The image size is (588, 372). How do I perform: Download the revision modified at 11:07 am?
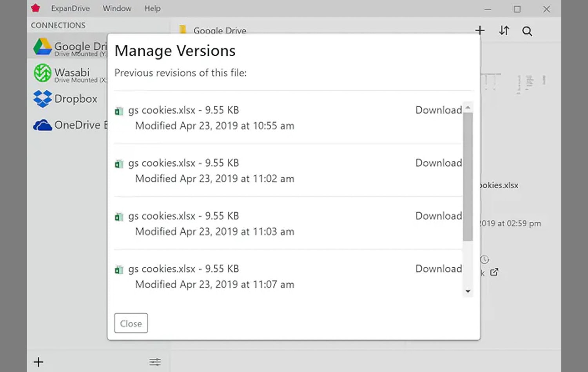438,269
